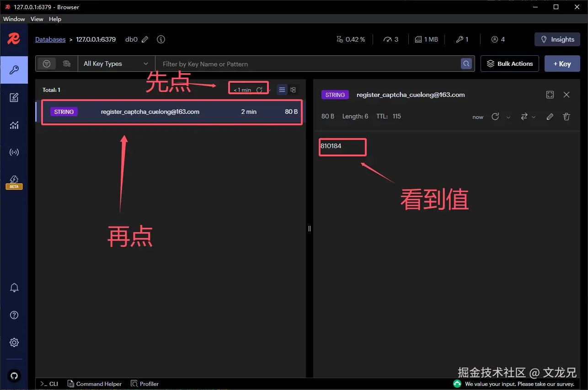The width and height of the screenshot is (588, 390).
Task: Open the Insights panel
Action: click(557, 39)
